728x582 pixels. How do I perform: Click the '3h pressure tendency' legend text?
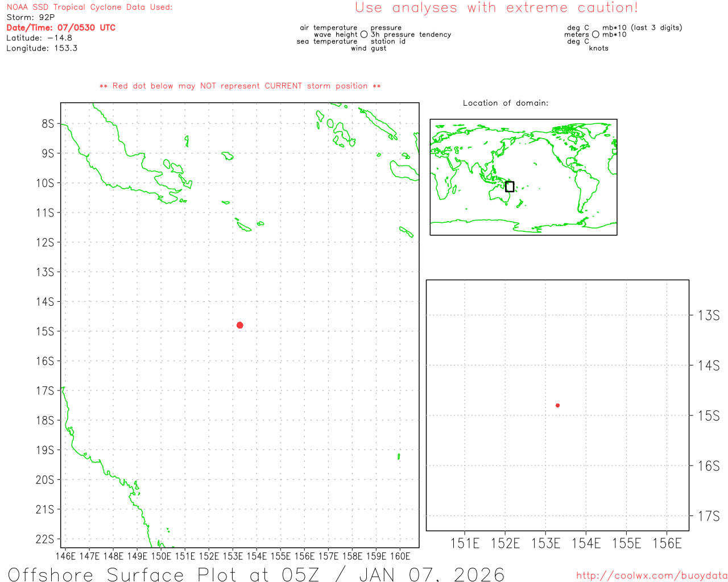click(411, 35)
